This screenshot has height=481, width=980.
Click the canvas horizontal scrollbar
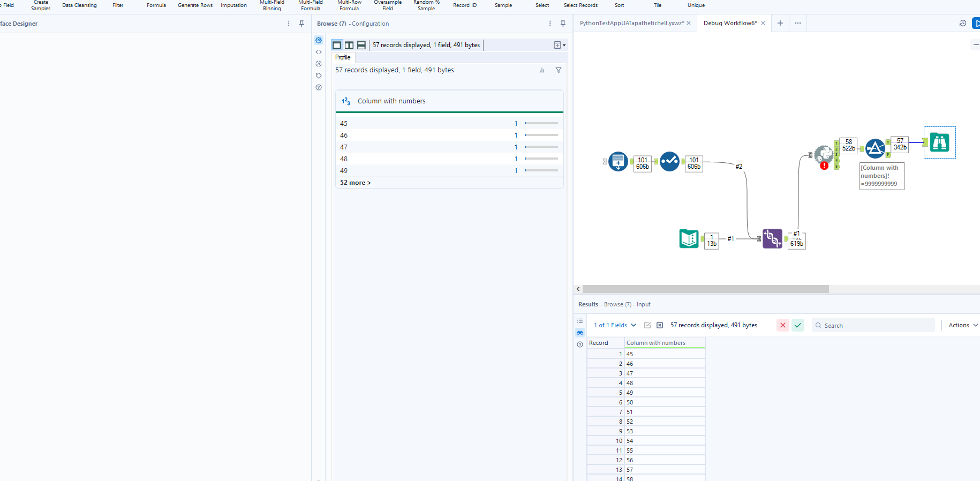pos(705,289)
